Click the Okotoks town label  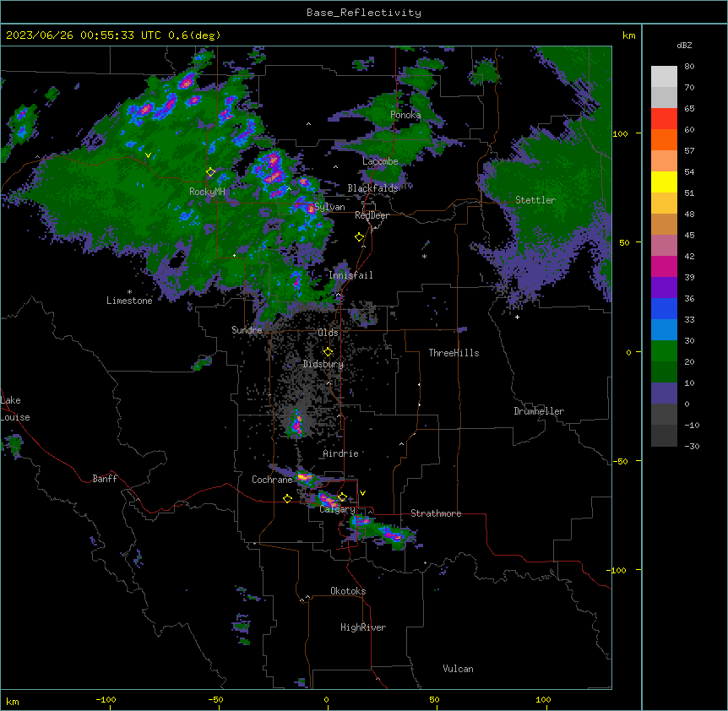(x=348, y=591)
